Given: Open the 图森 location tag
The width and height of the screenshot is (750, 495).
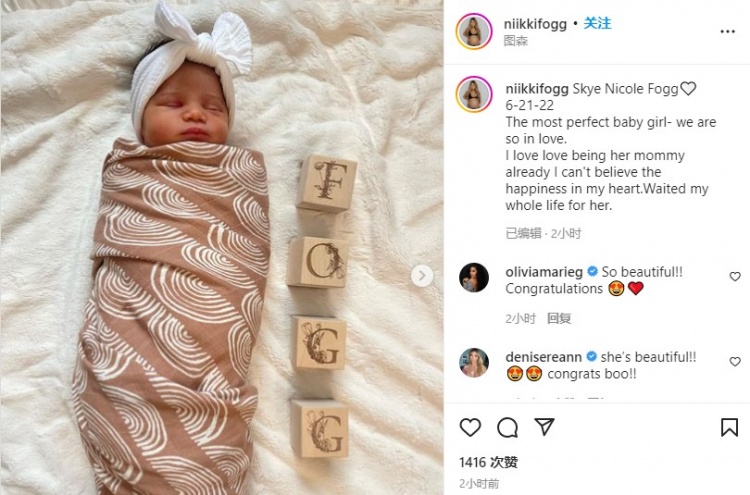Looking at the screenshot, I should coord(516,41).
